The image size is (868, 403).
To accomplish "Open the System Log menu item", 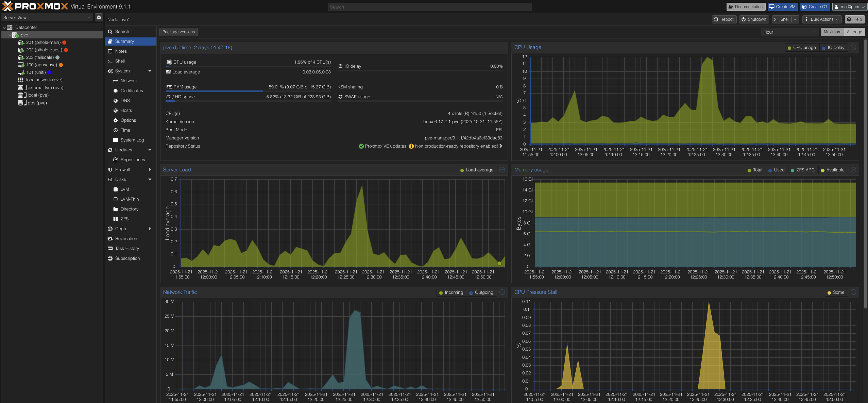I will pos(132,140).
